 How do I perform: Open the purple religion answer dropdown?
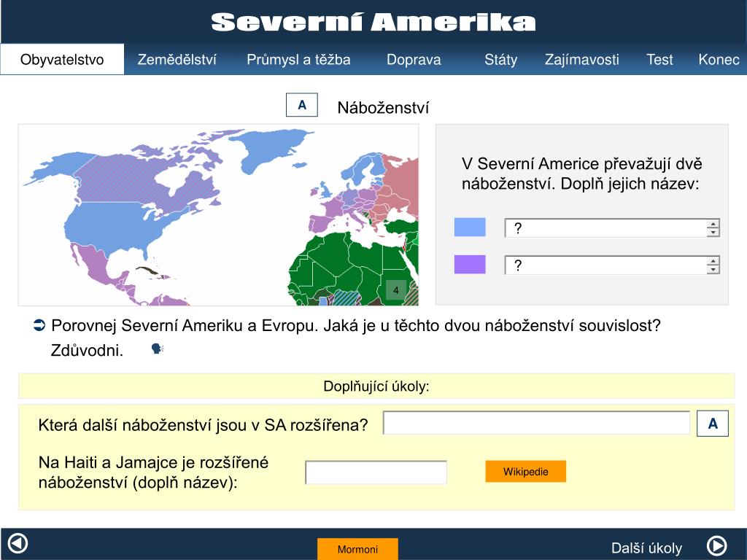[x=612, y=265]
